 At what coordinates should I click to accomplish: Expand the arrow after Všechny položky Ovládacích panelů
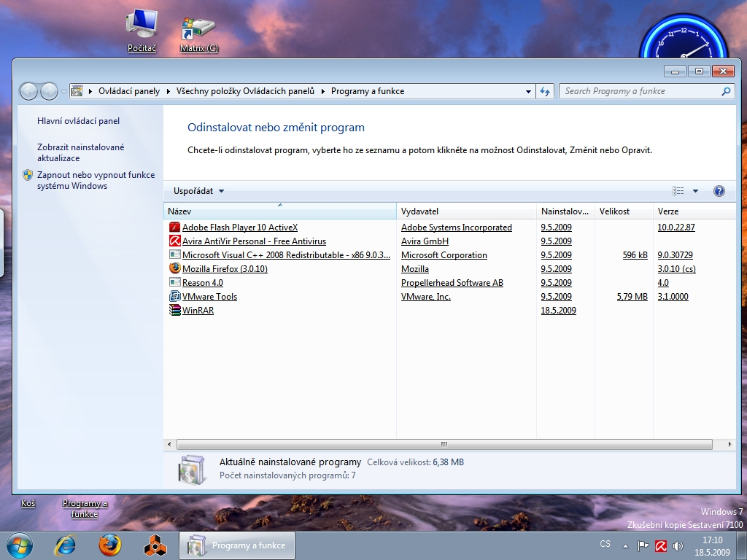pyautogui.click(x=323, y=91)
